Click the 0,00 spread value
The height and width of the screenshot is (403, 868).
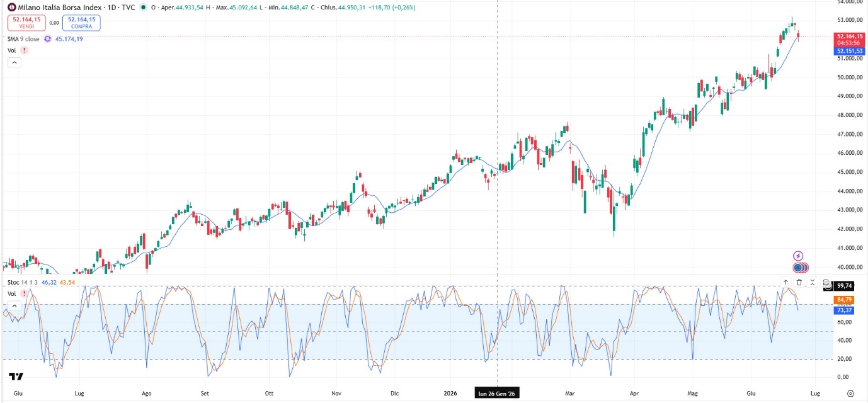[54, 23]
